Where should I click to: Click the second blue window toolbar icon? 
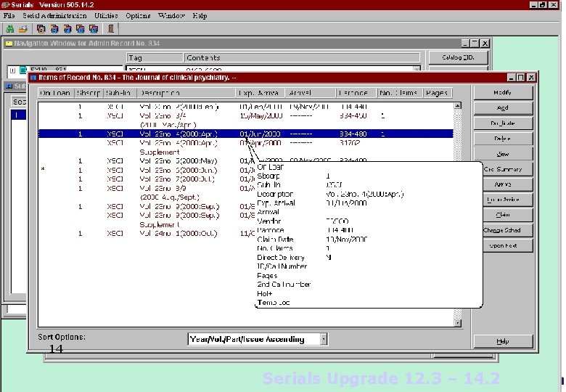pos(54,29)
